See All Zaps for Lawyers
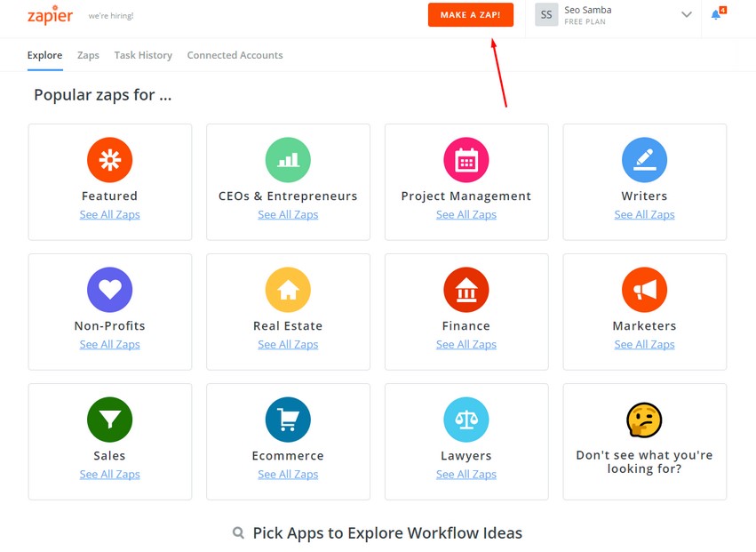This screenshot has height=552, width=756. click(x=466, y=475)
